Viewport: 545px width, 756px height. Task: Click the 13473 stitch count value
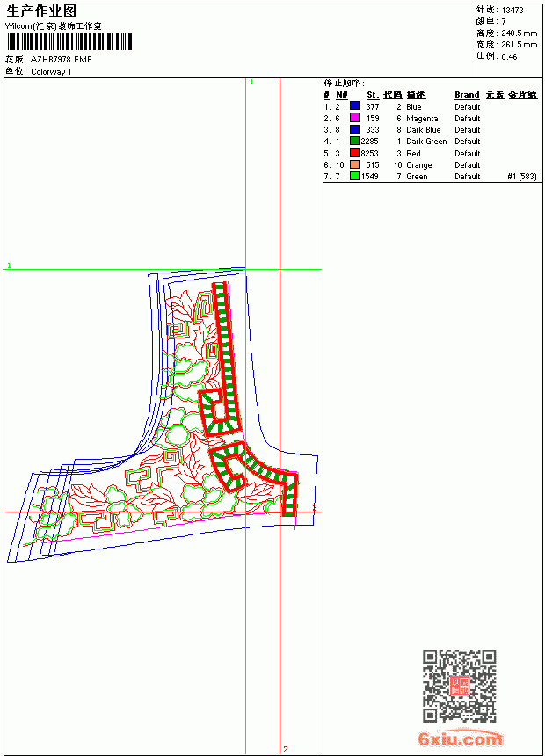point(512,11)
